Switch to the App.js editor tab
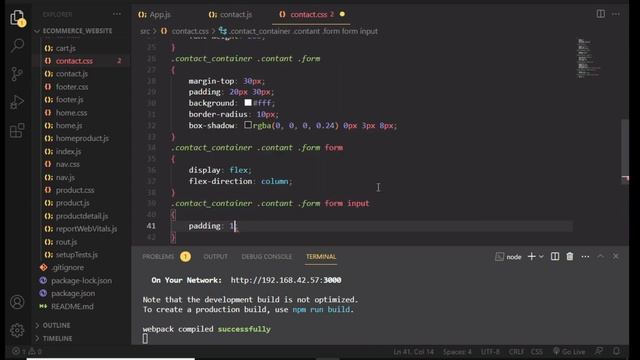The image size is (640, 360). (154, 15)
